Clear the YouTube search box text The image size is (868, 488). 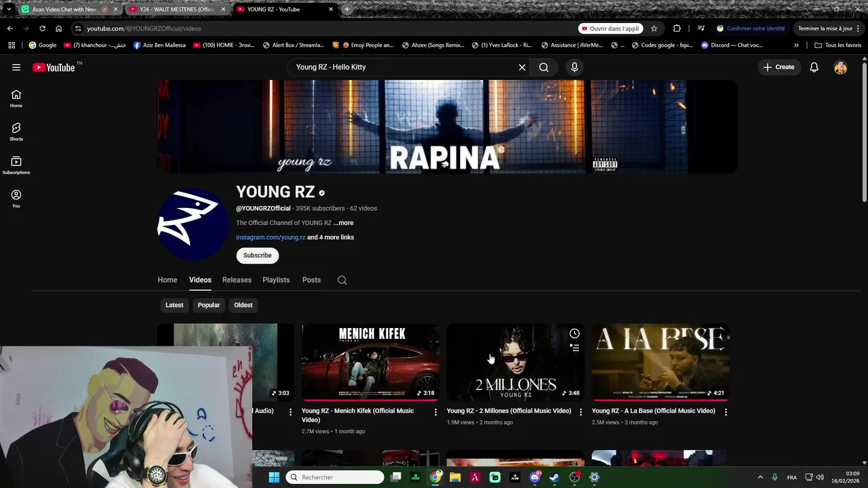click(x=522, y=67)
